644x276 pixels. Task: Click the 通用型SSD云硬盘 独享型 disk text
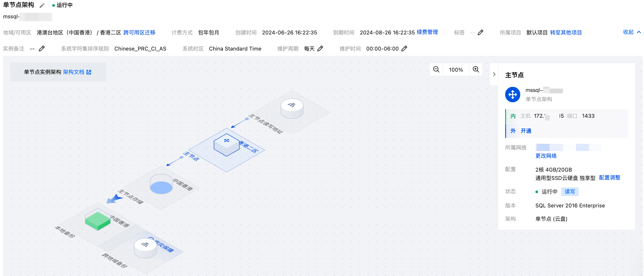[x=565, y=178]
